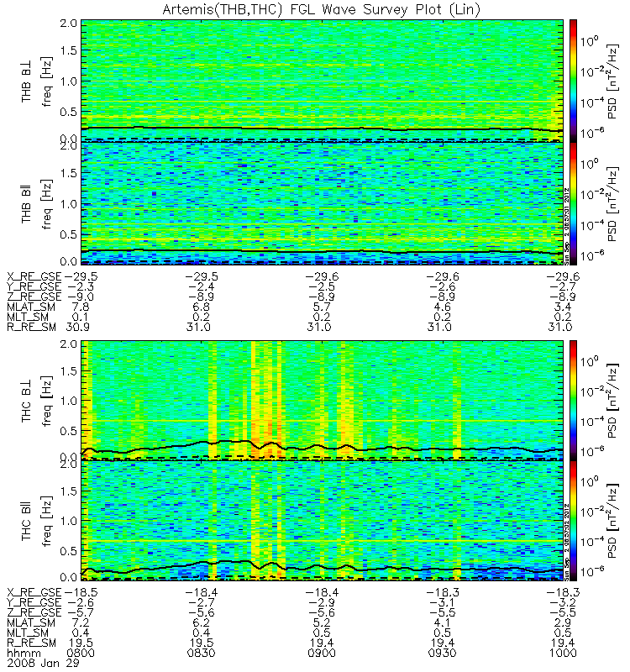Viewport: 630px width, 672px height.
Task: Click the PSD [nT²/Hz] label of THC B∥ color bar
Action: pos(612,521)
